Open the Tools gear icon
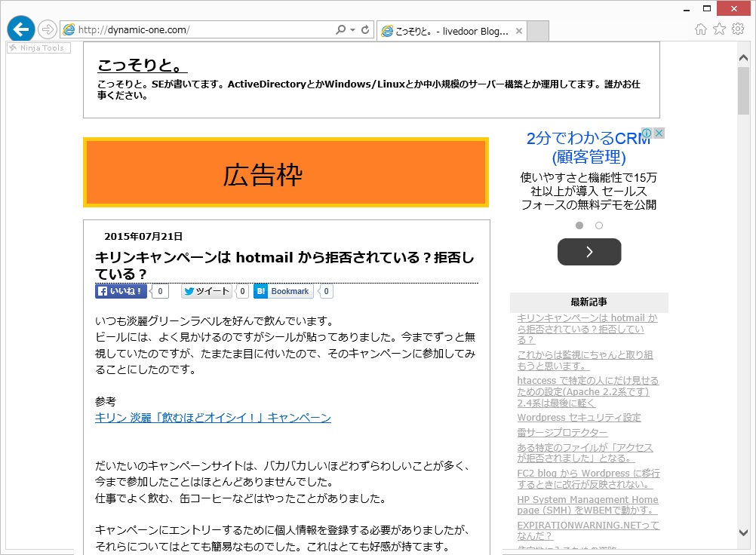This screenshot has width=756, height=555. tap(738, 29)
